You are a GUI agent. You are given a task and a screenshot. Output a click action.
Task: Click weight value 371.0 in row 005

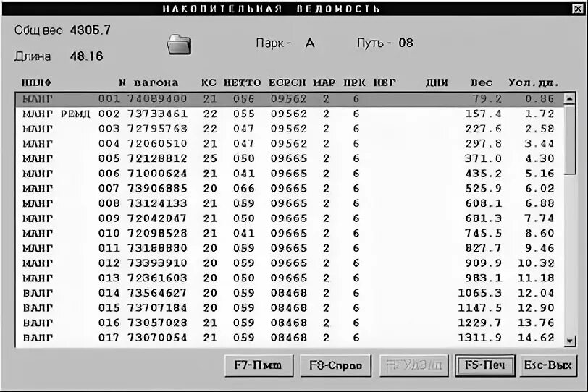click(x=484, y=158)
